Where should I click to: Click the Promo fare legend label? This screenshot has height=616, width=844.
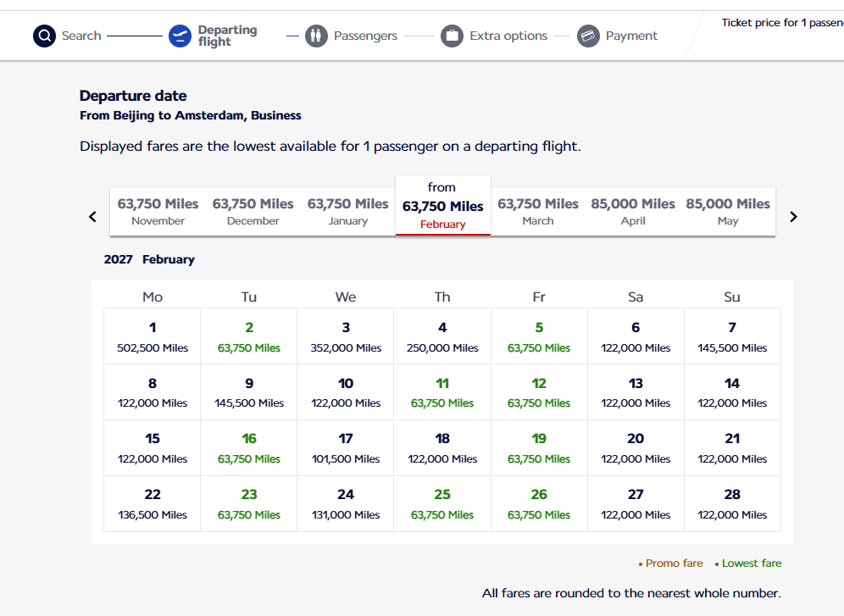674,563
